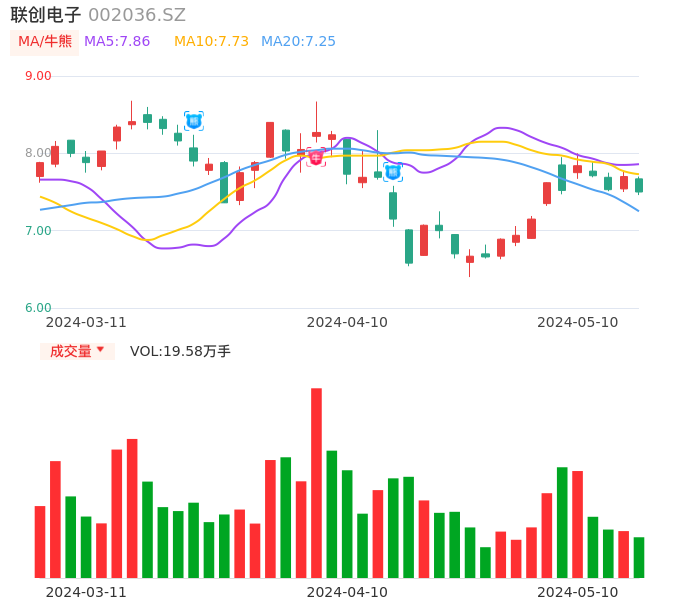Click the stock code 002036.SZ
This screenshot has width=686, height=606.
[136, 15]
